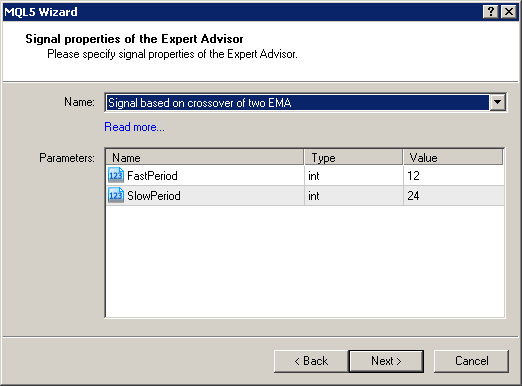Open the Read more... link

tap(134, 127)
